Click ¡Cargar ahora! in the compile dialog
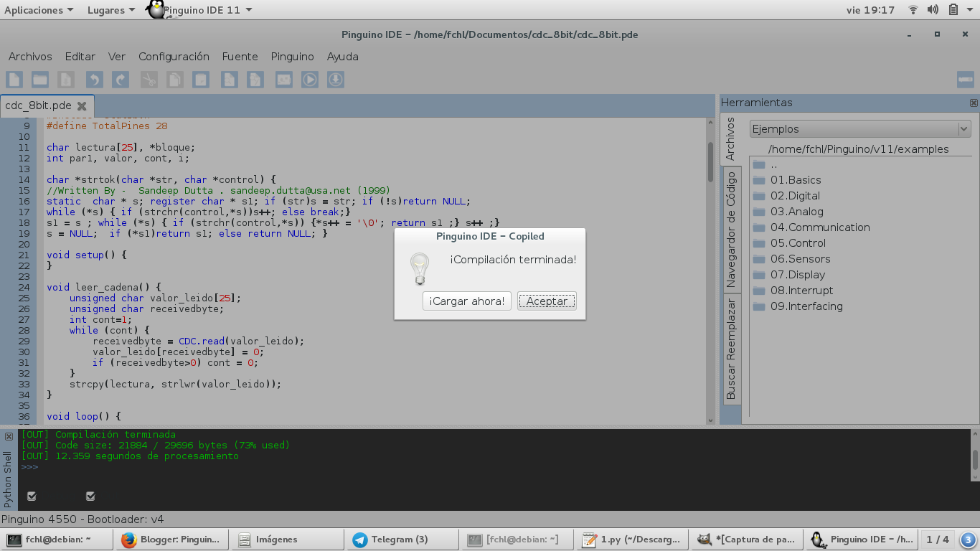980x551 pixels. tap(466, 301)
